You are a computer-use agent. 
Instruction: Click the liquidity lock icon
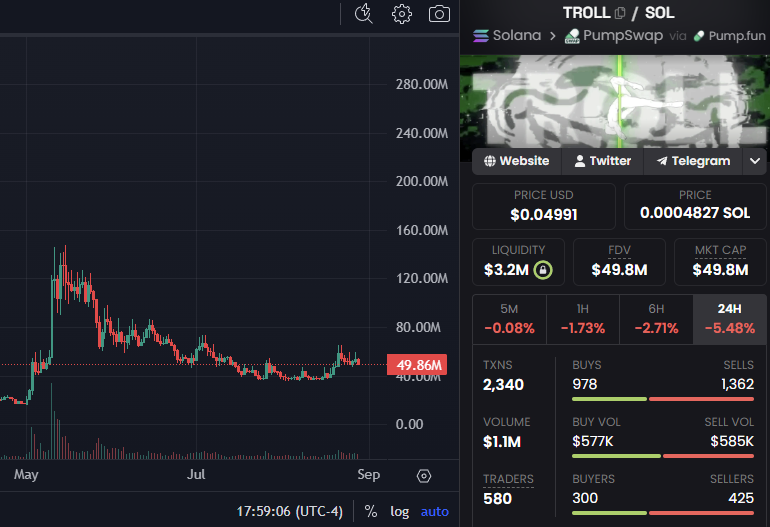click(x=543, y=270)
